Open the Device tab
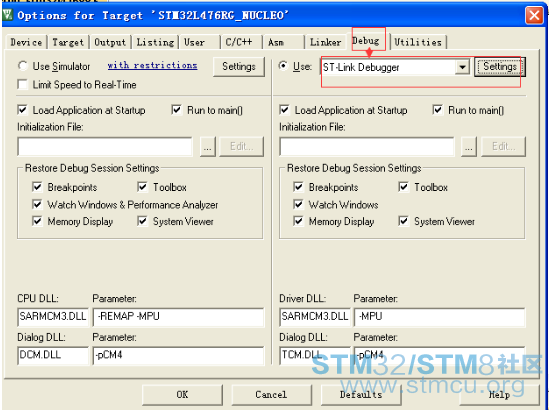 coord(26,42)
